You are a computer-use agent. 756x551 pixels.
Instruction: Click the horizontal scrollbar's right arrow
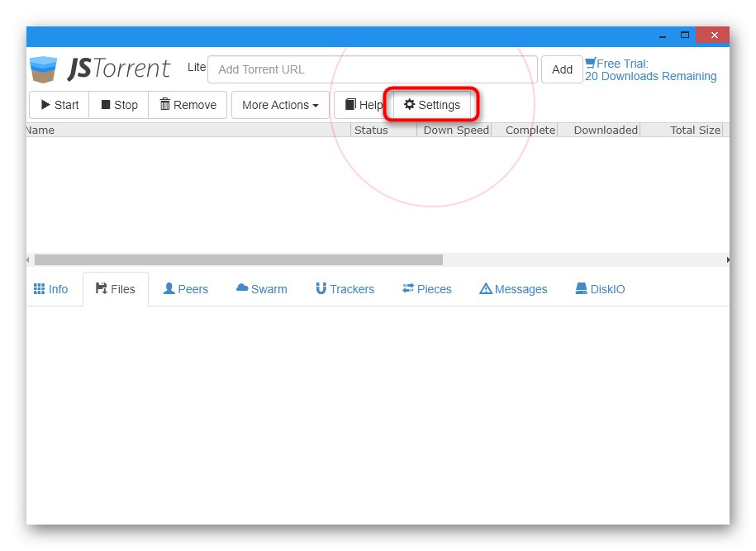click(727, 259)
